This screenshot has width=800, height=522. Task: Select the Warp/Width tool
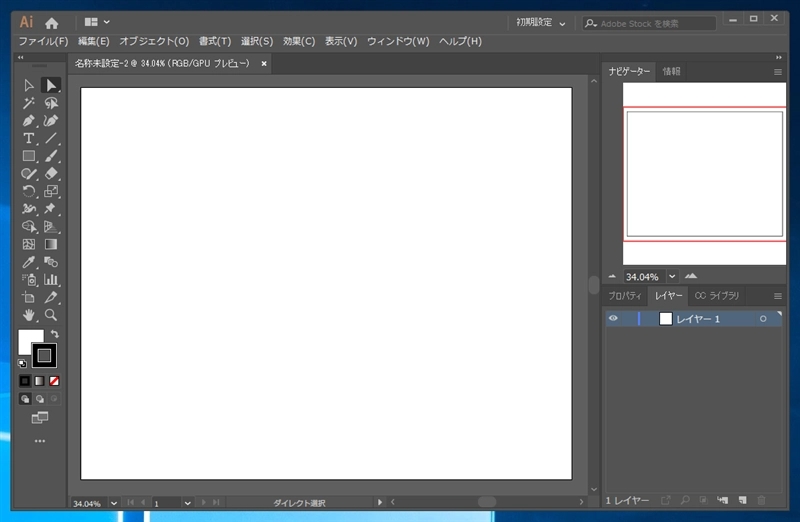(29, 209)
